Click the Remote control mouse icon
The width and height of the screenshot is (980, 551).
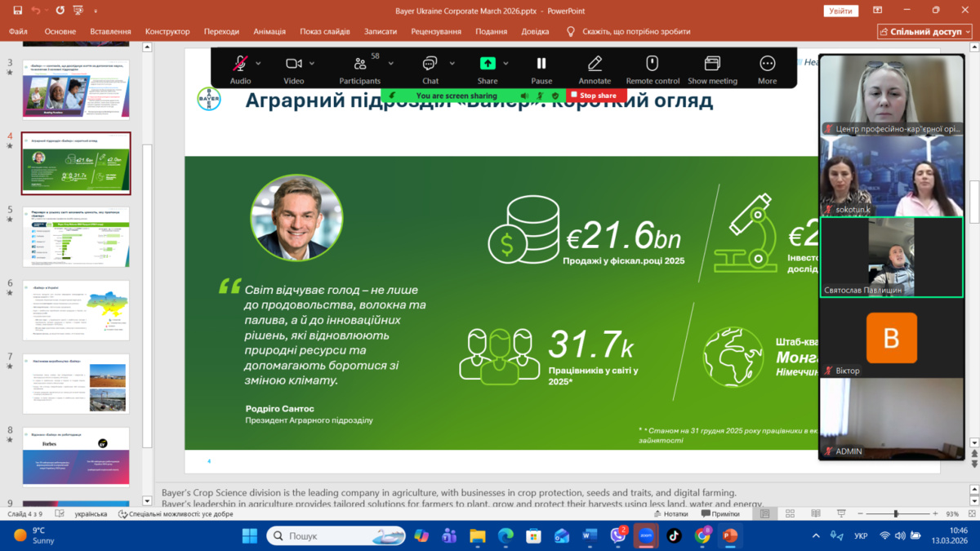point(653,64)
